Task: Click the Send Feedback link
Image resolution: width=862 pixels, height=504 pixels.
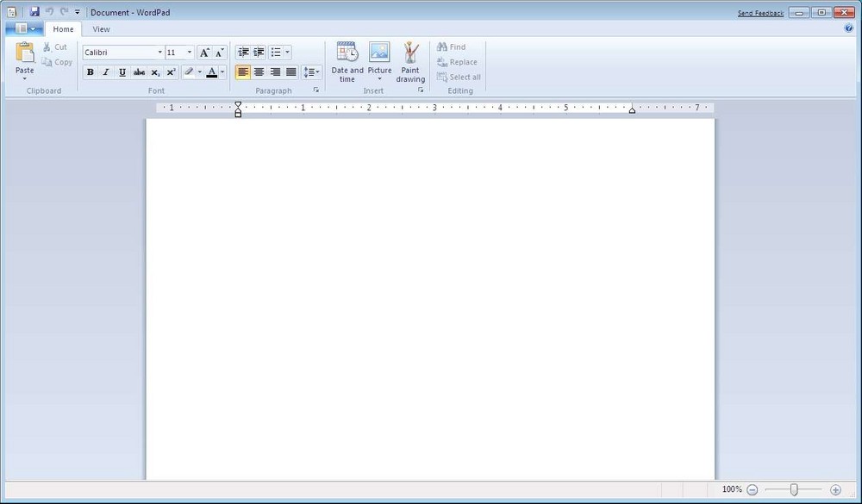Action: pyautogui.click(x=760, y=13)
